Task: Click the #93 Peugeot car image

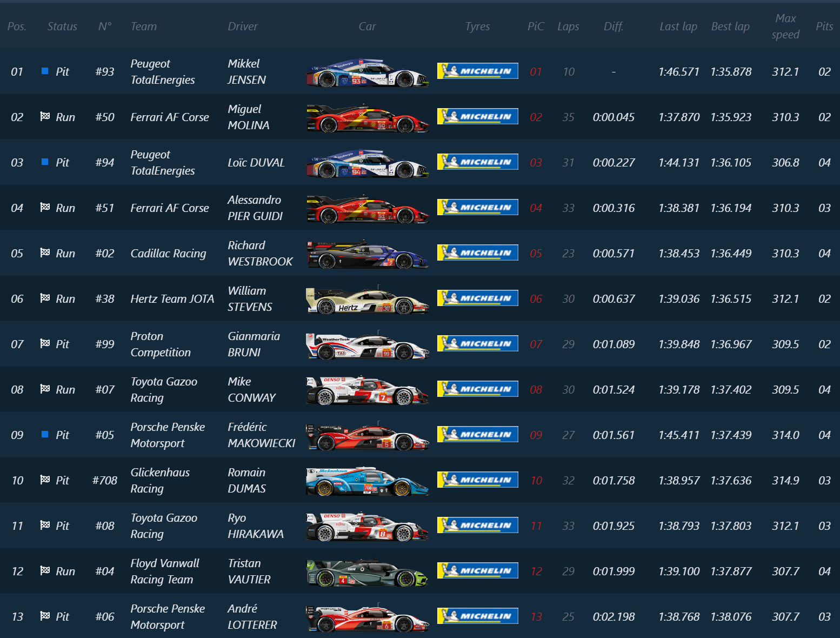Action: click(368, 73)
